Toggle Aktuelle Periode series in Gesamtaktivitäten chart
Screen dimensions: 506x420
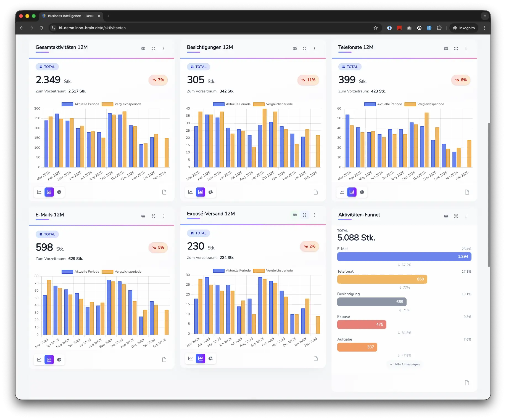80,104
